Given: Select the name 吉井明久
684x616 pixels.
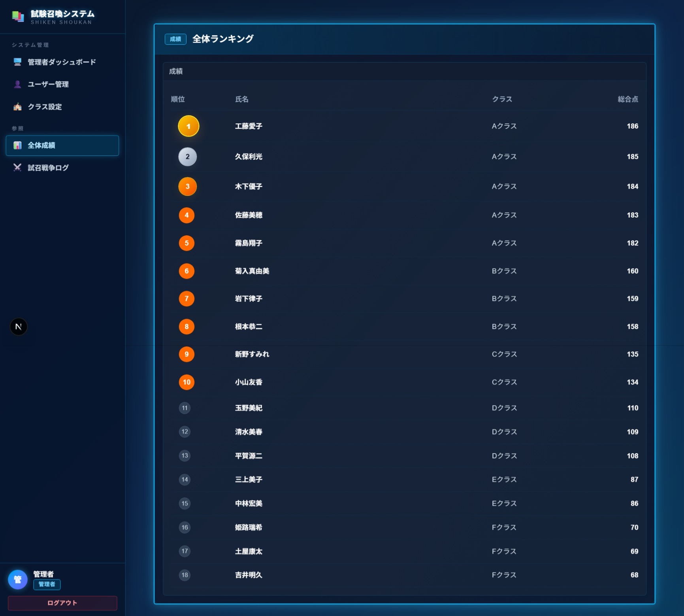Looking at the screenshot, I should point(249,575).
